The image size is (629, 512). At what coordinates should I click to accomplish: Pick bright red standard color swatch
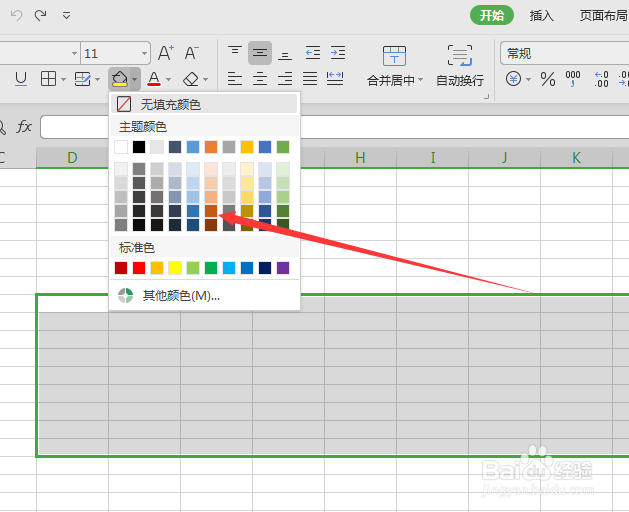click(139, 268)
